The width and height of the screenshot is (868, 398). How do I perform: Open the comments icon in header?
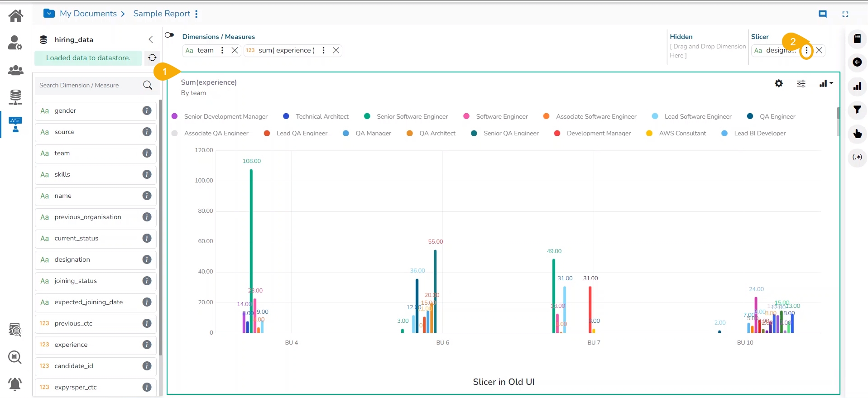click(823, 14)
